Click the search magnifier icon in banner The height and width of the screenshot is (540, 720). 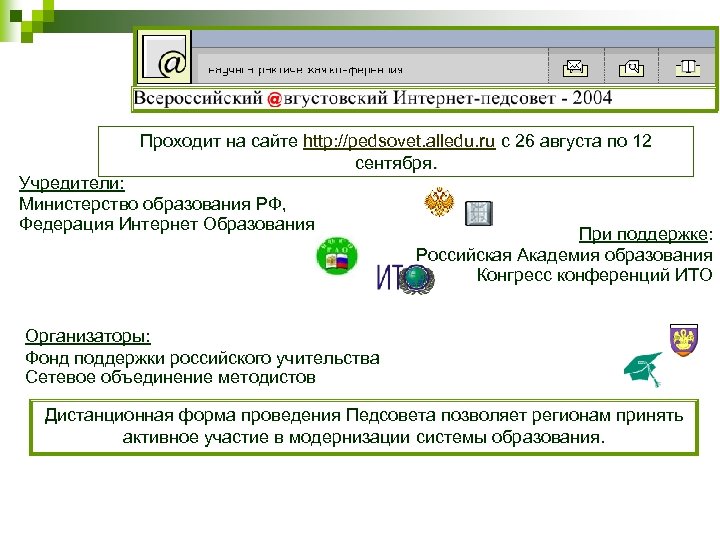pyautogui.click(x=631, y=68)
